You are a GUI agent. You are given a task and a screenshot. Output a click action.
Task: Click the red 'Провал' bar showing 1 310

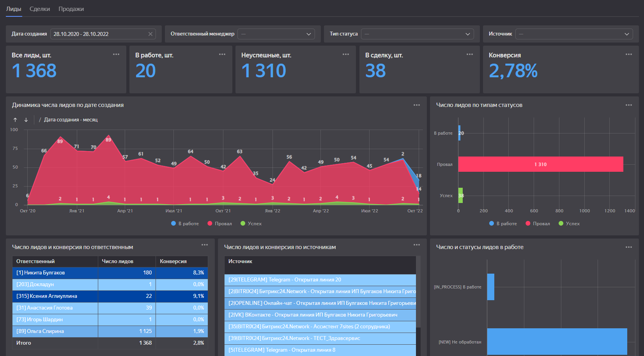540,164
